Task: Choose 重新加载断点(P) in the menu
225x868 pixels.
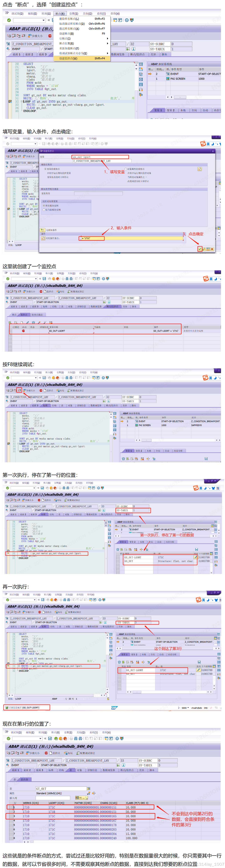Action: tap(82, 49)
